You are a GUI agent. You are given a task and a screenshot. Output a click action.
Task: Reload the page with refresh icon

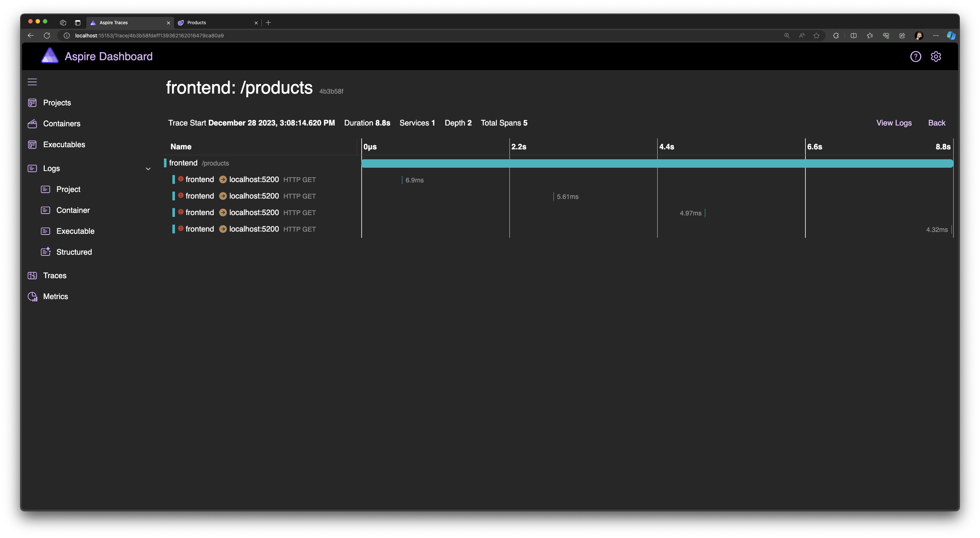click(47, 35)
